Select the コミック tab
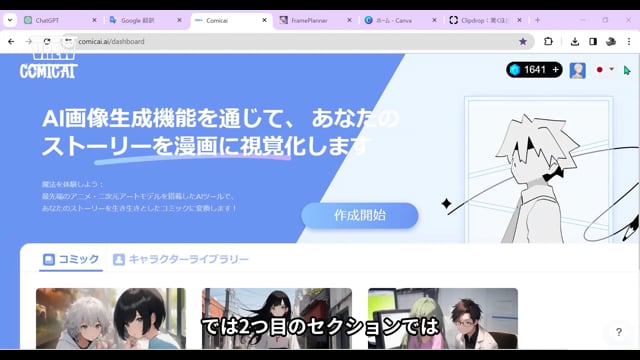Screen dimensions: 640x360 click(71, 259)
